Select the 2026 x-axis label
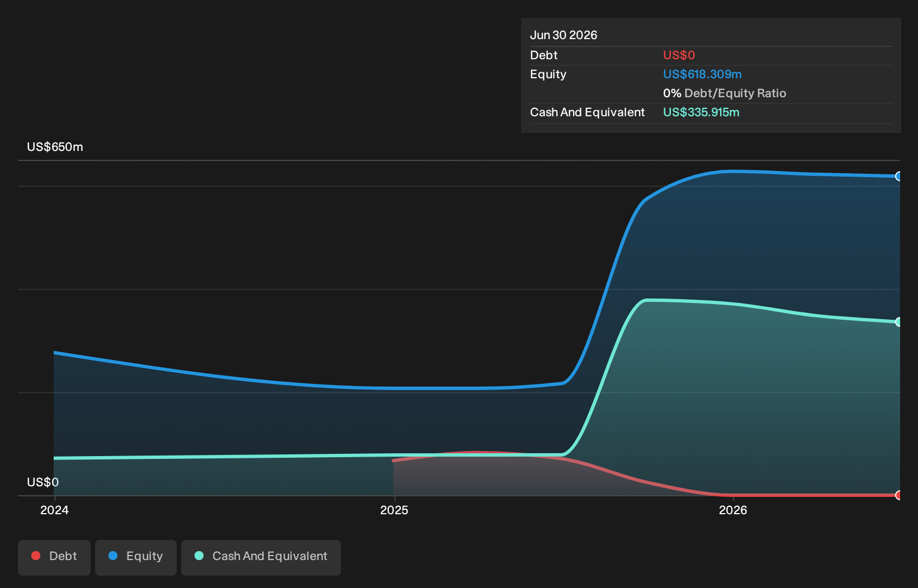Screen dimensions: 918x588 click(733, 510)
